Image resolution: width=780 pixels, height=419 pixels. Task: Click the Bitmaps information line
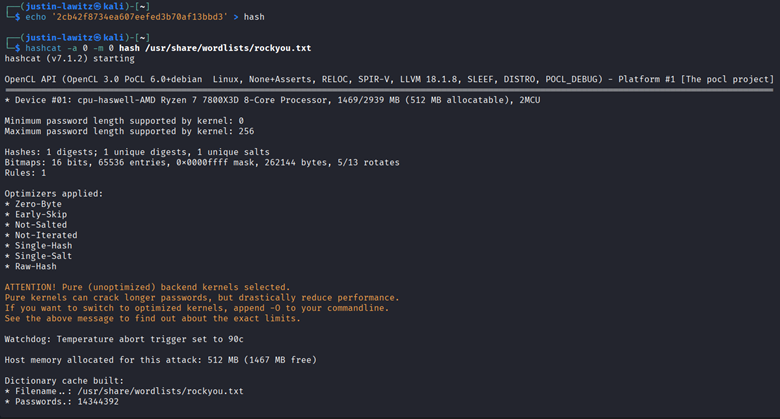click(201, 162)
